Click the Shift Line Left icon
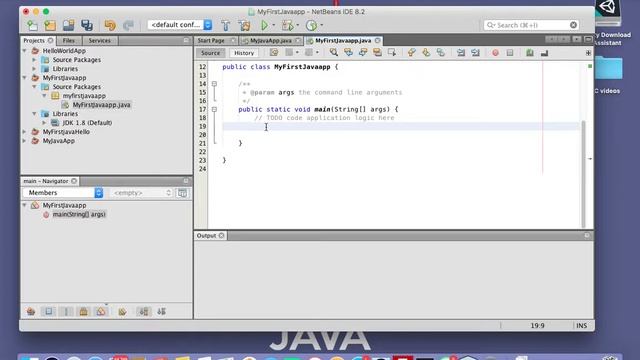The height and width of the screenshot is (360, 640). click(x=461, y=52)
